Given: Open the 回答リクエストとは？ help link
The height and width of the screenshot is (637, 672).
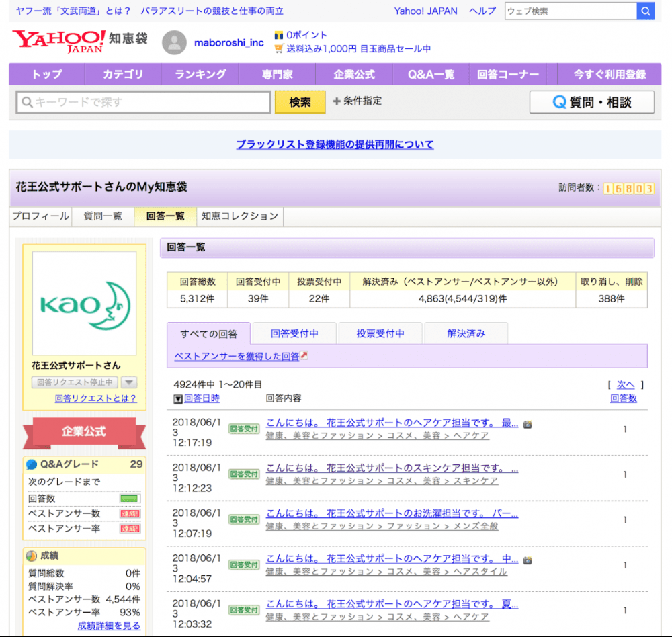Looking at the screenshot, I should pyautogui.click(x=95, y=398).
